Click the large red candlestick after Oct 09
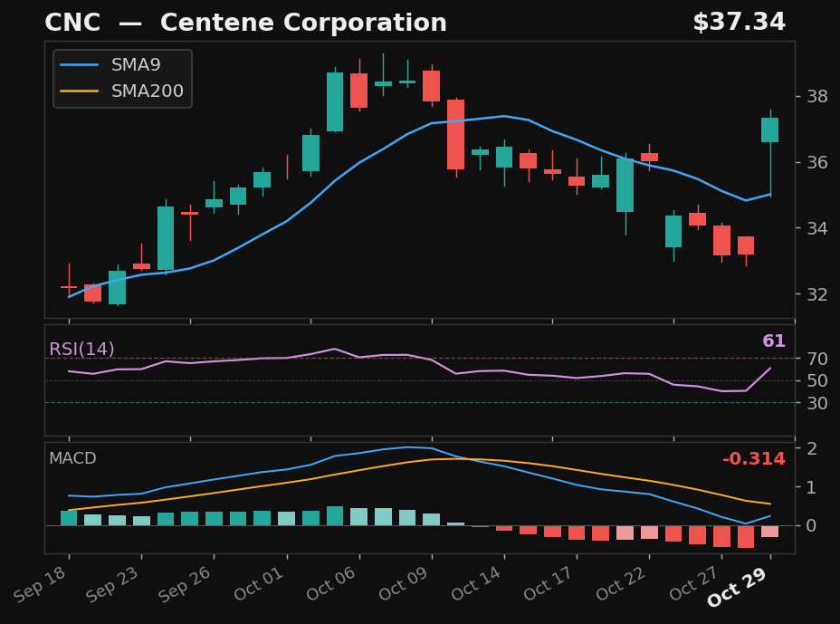Viewport: 840px width, 624px height. pyautogui.click(x=456, y=135)
